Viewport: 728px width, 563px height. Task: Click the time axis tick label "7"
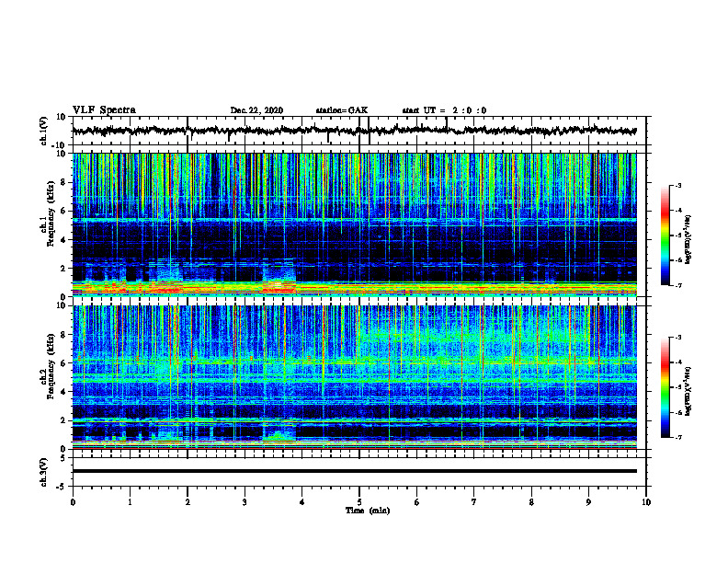click(x=474, y=502)
